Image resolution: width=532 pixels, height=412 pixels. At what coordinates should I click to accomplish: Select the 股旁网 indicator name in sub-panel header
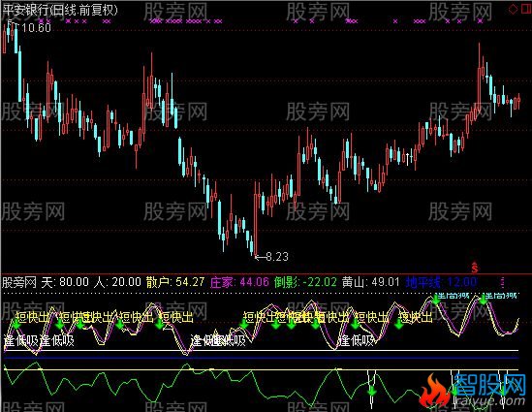(19, 282)
